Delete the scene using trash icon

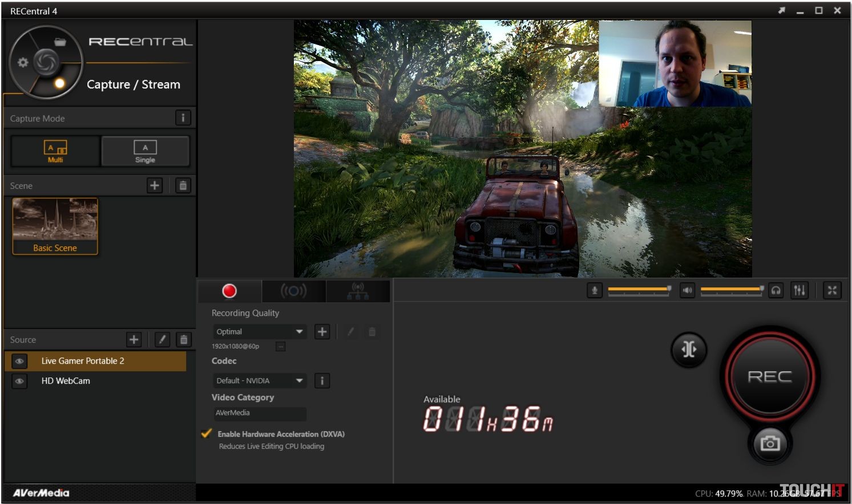(183, 185)
